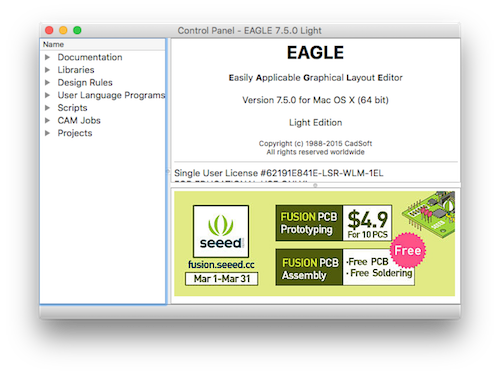Click the Mar 1-Mar 31 date box
Viewport: 500px width, 375px height.
[222, 279]
